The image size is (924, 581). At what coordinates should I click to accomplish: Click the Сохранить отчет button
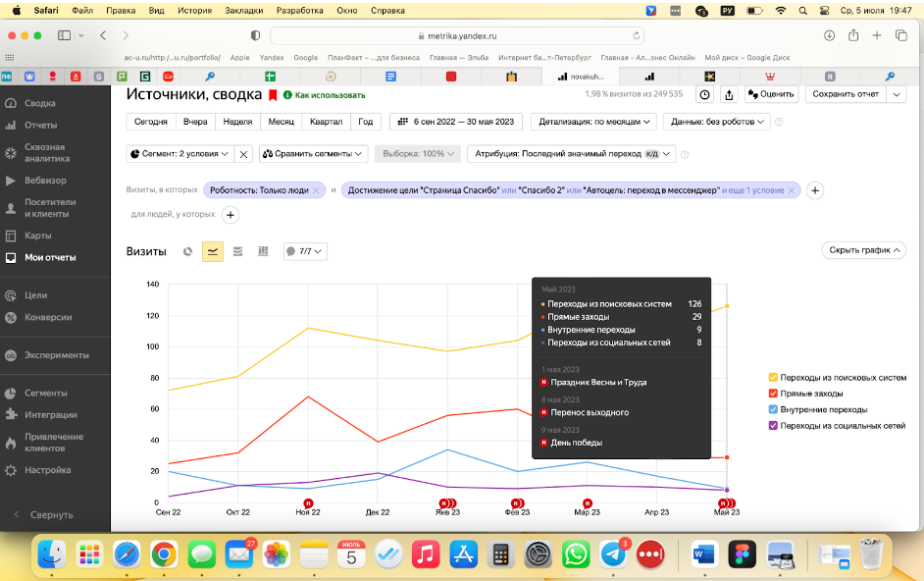click(x=846, y=94)
